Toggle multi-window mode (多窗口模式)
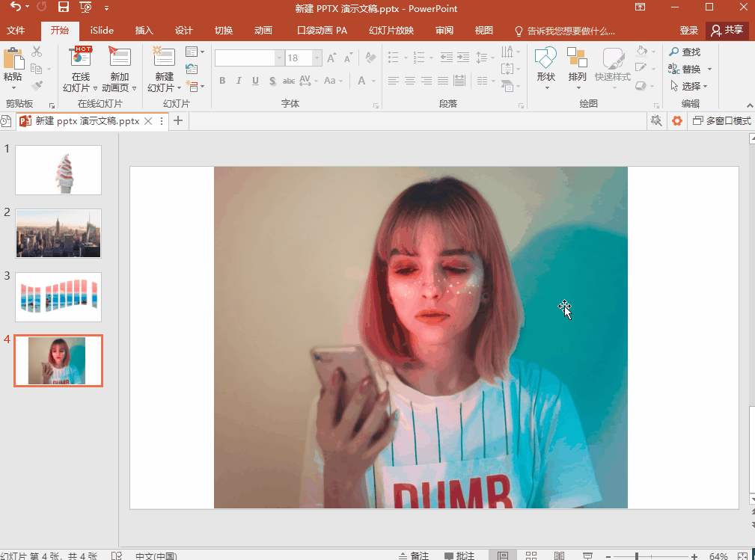The width and height of the screenshot is (755, 560). 721,120
